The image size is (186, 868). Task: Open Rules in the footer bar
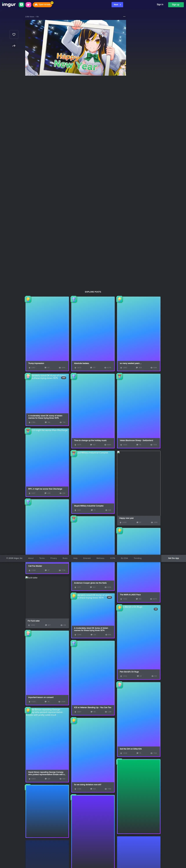(x=65, y=558)
